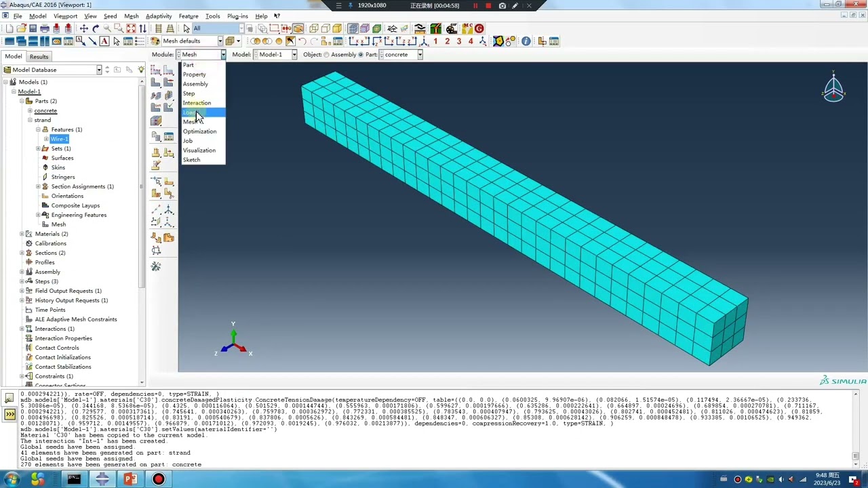This screenshot has height=488, width=868.
Task: Switch to the Model tab
Action: (x=14, y=57)
